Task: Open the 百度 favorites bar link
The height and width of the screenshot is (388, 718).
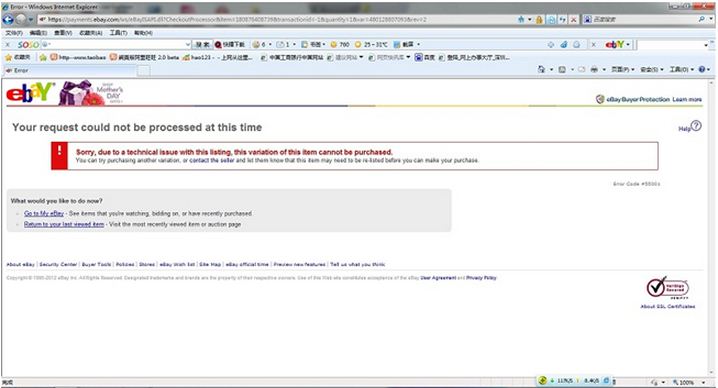Action: pyautogui.click(x=424, y=57)
